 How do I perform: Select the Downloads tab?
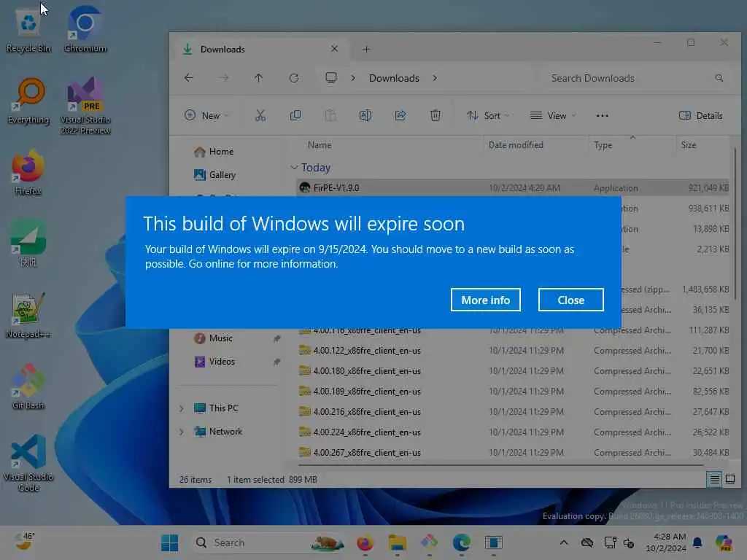(x=260, y=49)
